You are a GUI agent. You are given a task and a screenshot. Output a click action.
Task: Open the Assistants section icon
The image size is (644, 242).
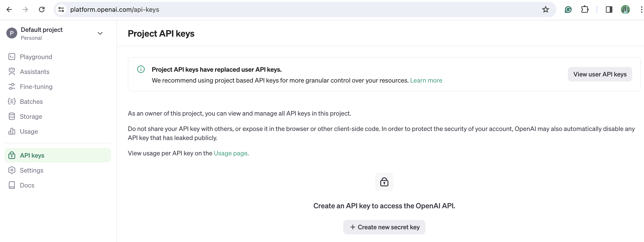click(x=12, y=72)
